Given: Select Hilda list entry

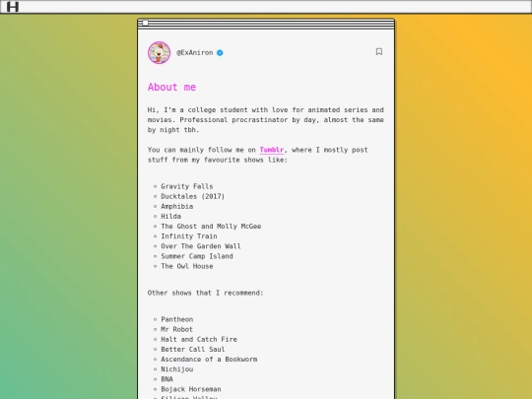Looking at the screenshot, I should [x=171, y=216].
